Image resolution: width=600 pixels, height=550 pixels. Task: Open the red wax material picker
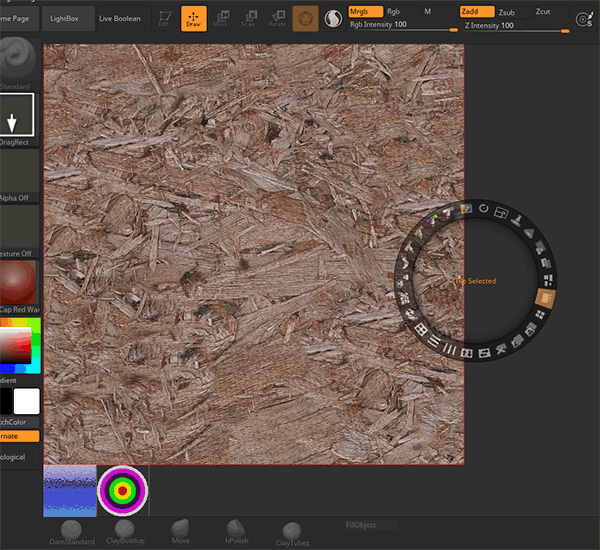[19, 282]
